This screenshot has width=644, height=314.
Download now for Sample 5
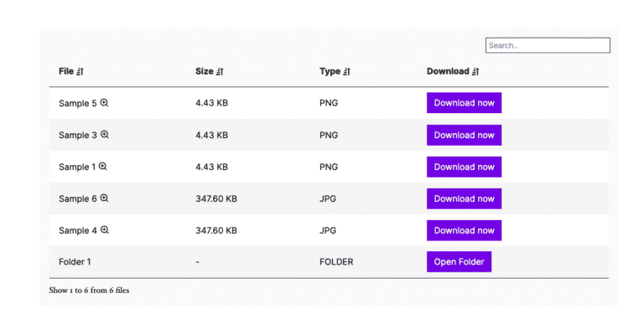(464, 103)
